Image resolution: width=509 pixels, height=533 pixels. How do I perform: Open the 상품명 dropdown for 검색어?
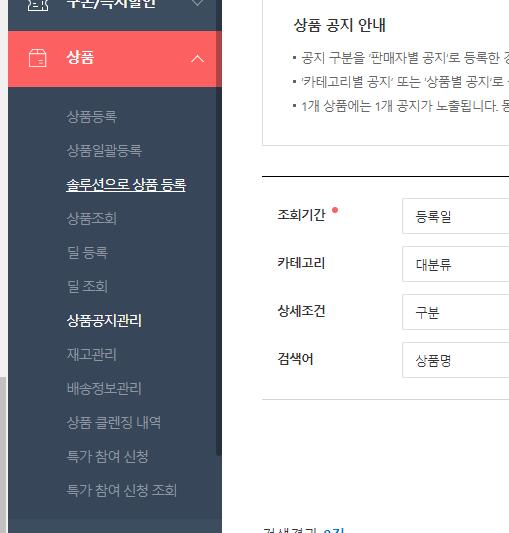click(456, 360)
